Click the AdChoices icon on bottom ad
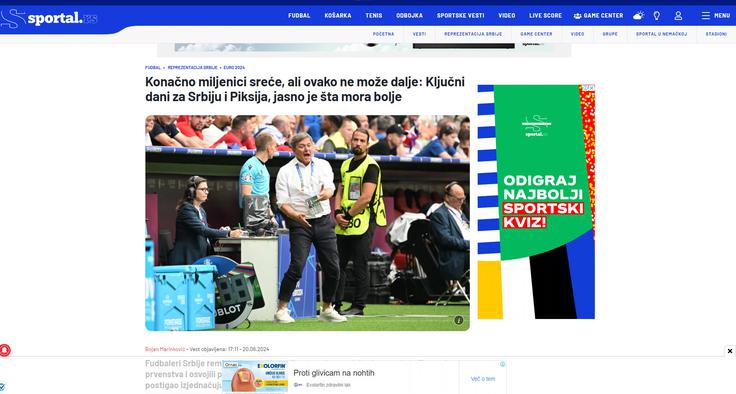Image resolution: width=736 pixels, height=394 pixels. click(502, 364)
